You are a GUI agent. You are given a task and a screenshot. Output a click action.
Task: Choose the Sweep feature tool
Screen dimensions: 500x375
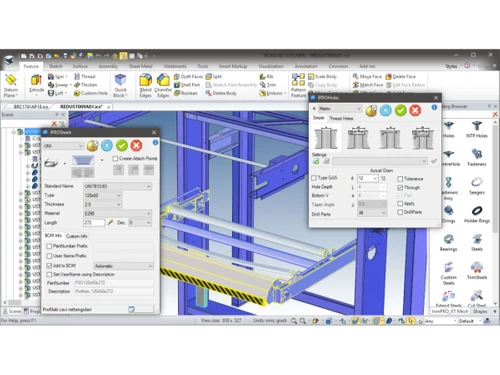point(59,85)
